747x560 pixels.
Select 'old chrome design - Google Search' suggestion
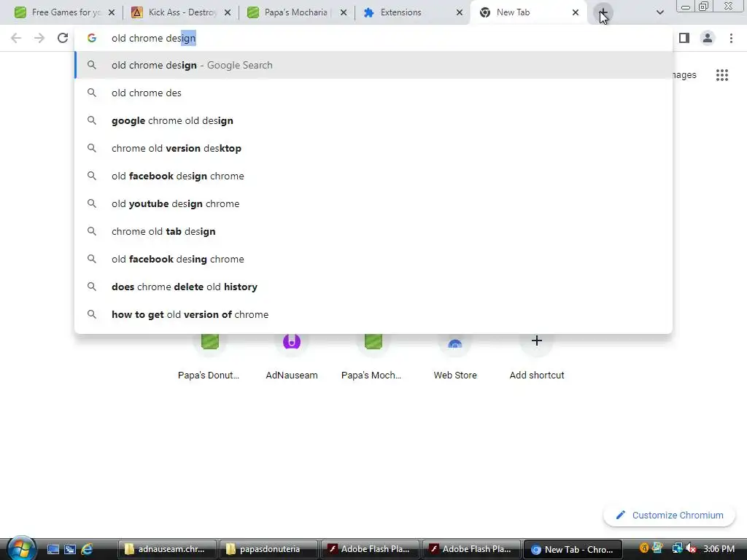click(x=373, y=65)
